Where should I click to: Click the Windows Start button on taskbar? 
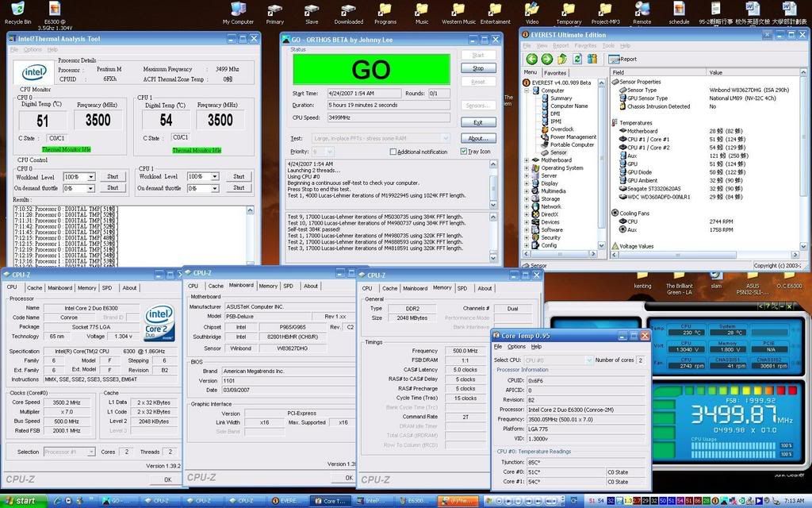pyautogui.click(x=21, y=501)
